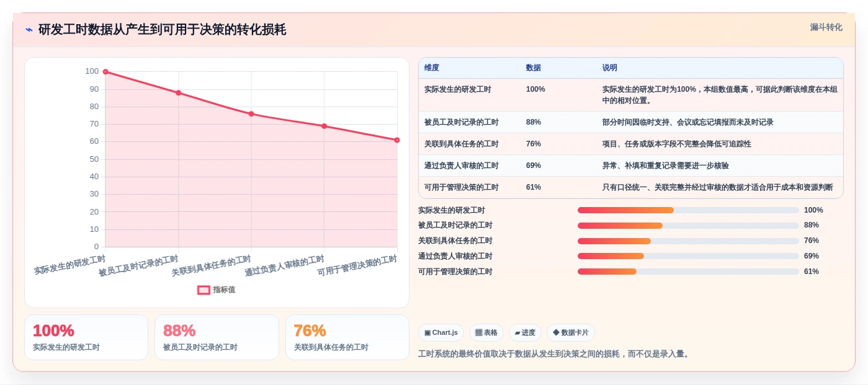Click the chart point for 被员工及时记录的工时
Screen dimensions: 868x385
point(178,93)
